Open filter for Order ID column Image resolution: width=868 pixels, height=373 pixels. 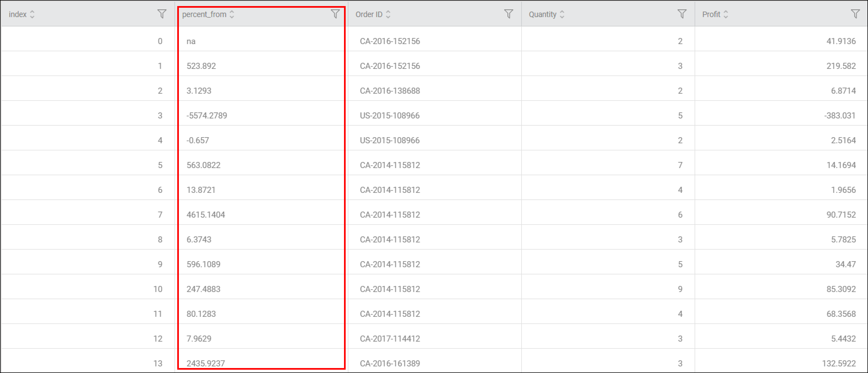(509, 14)
